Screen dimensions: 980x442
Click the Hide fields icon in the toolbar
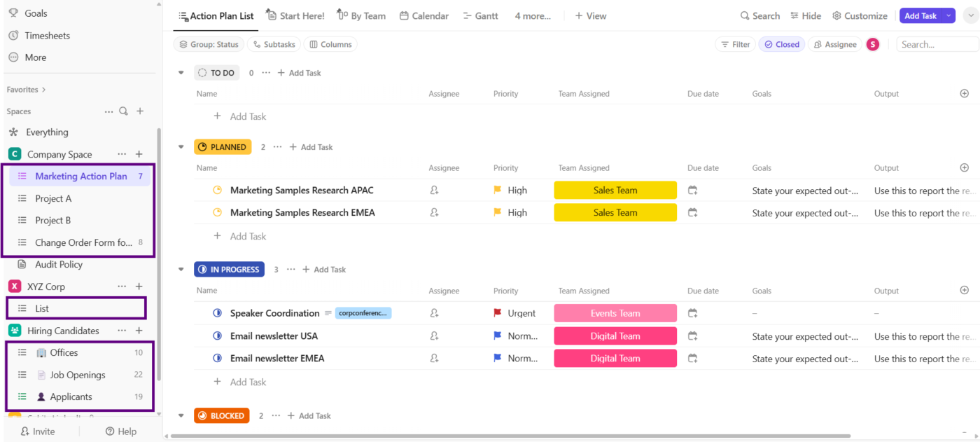tap(794, 15)
